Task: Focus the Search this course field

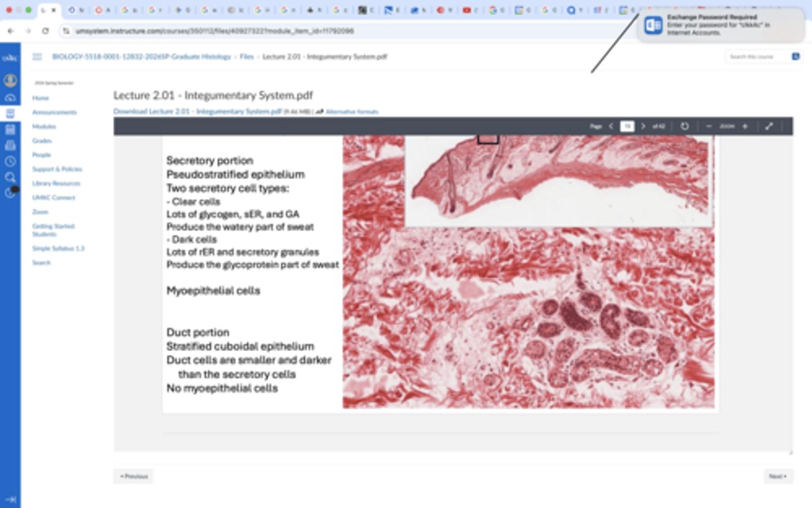Action: click(757, 56)
